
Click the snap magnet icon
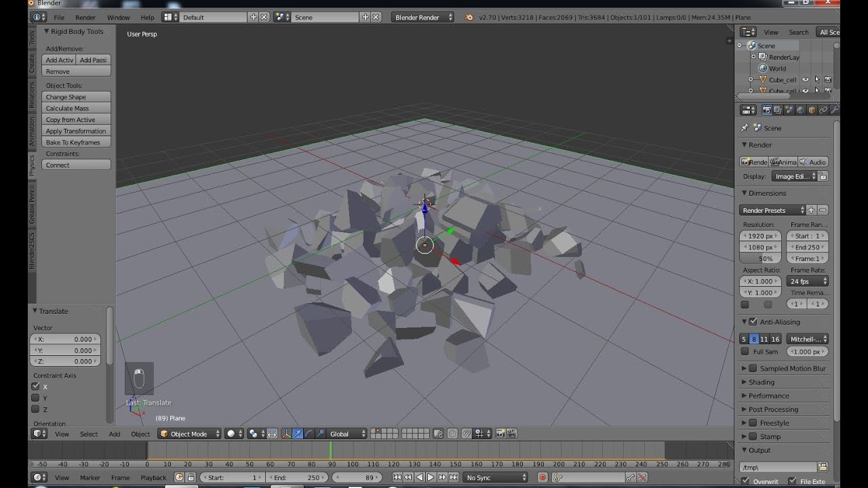coord(467,434)
